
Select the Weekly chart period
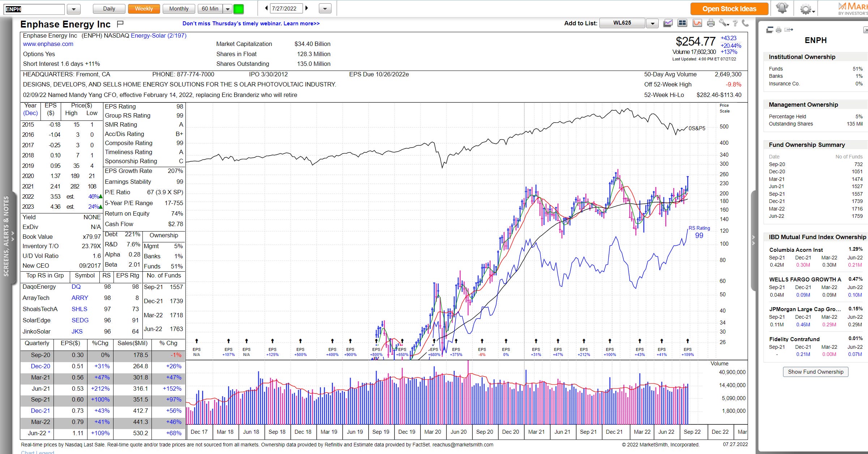tap(144, 9)
